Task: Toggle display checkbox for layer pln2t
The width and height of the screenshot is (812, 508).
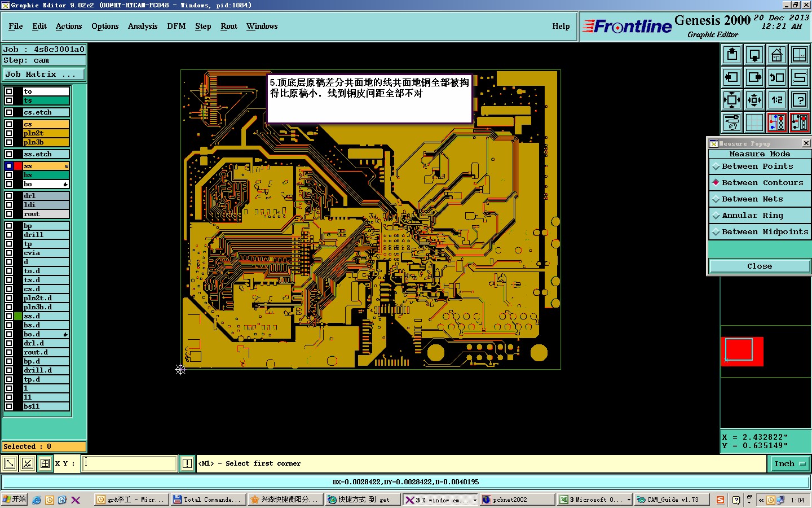Action: coord(9,133)
